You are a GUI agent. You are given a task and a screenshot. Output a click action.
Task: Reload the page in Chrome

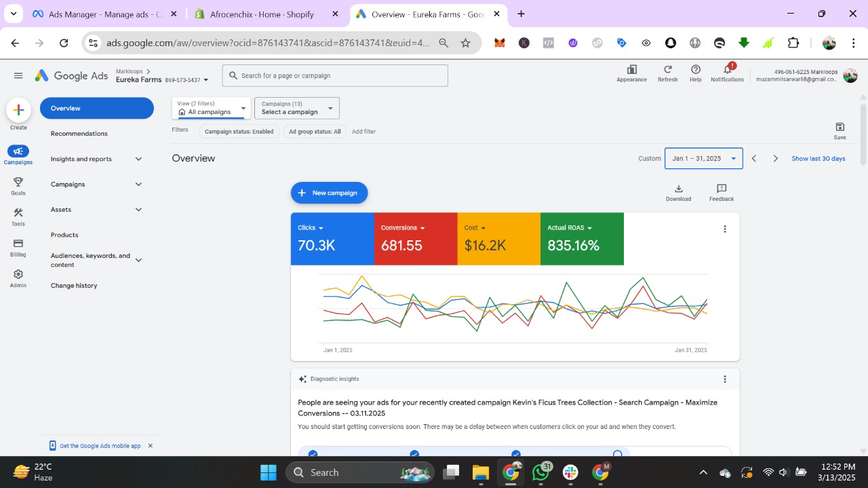(x=64, y=43)
